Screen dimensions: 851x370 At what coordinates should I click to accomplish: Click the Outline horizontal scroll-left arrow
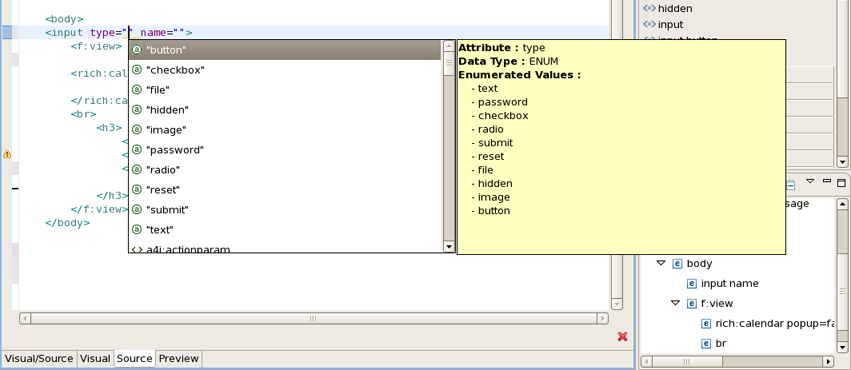pyautogui.click(x=646, y=361)
